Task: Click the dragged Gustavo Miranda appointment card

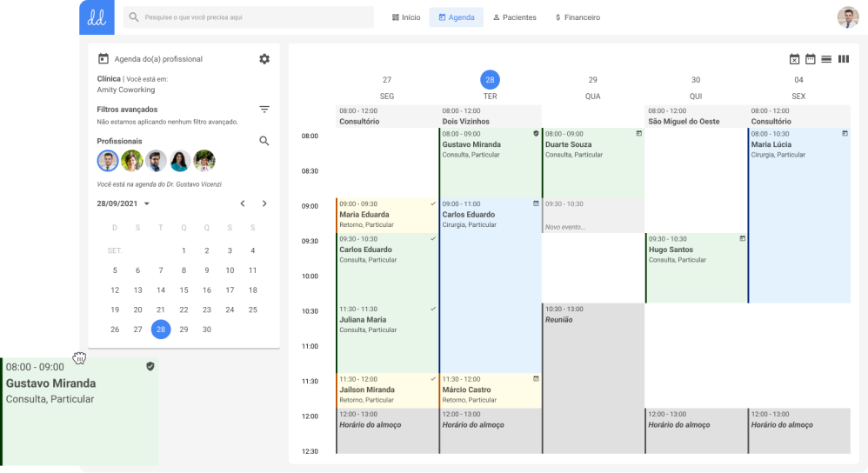Action: tap(80, 411)
